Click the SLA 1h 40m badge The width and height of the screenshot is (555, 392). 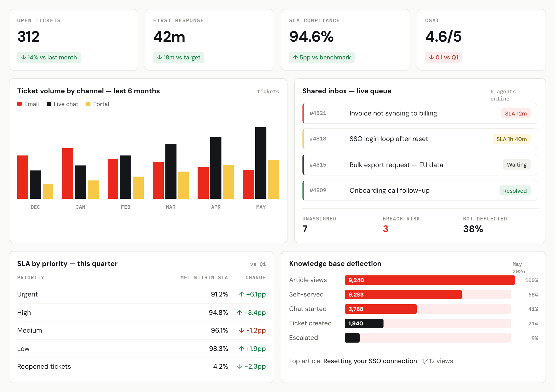(x=512, y=139)
